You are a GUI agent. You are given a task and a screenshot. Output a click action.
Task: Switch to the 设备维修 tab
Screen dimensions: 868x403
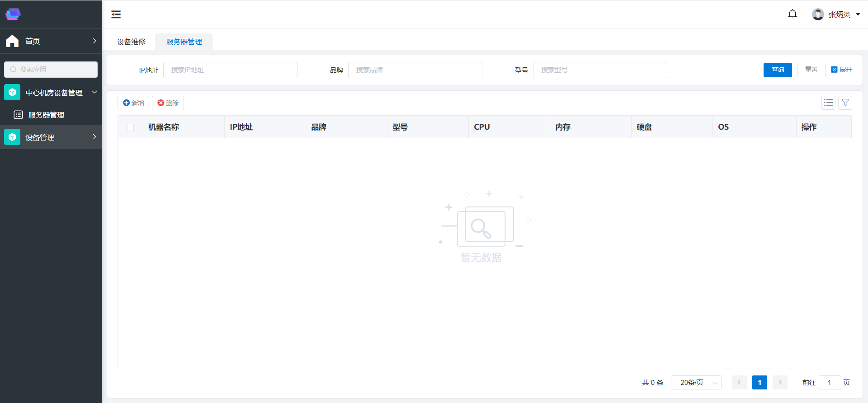pyautogui.click(x=131, y=42)
